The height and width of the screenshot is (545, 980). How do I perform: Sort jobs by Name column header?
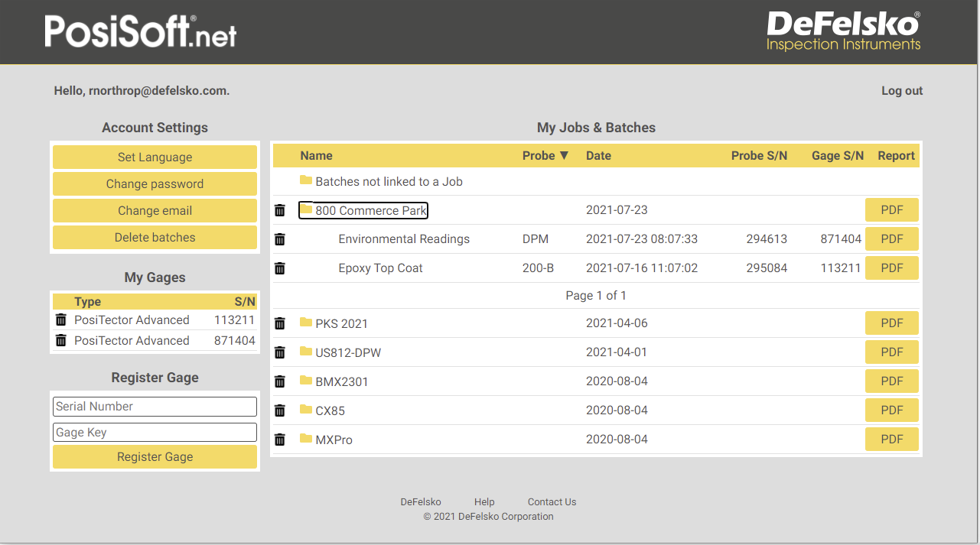(x=316, y=155)
